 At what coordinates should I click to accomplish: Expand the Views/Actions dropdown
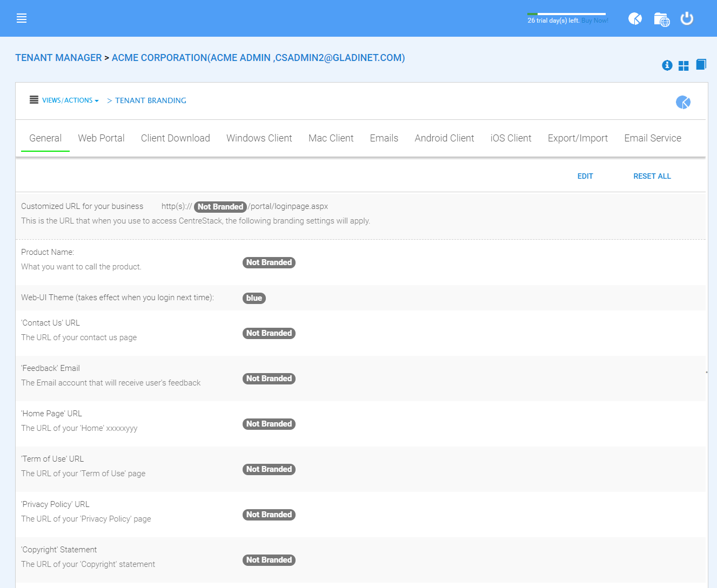[x=70, y=100]
